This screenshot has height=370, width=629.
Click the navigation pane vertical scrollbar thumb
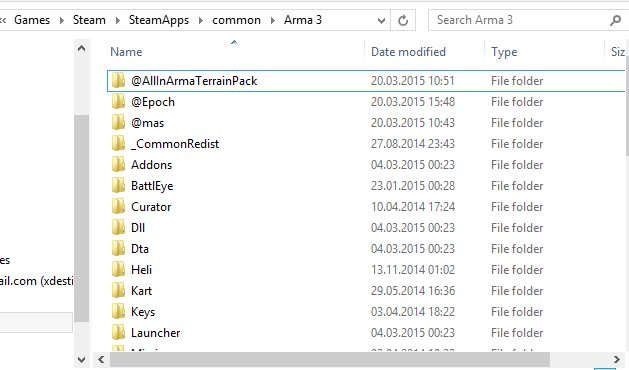(81, 218)
